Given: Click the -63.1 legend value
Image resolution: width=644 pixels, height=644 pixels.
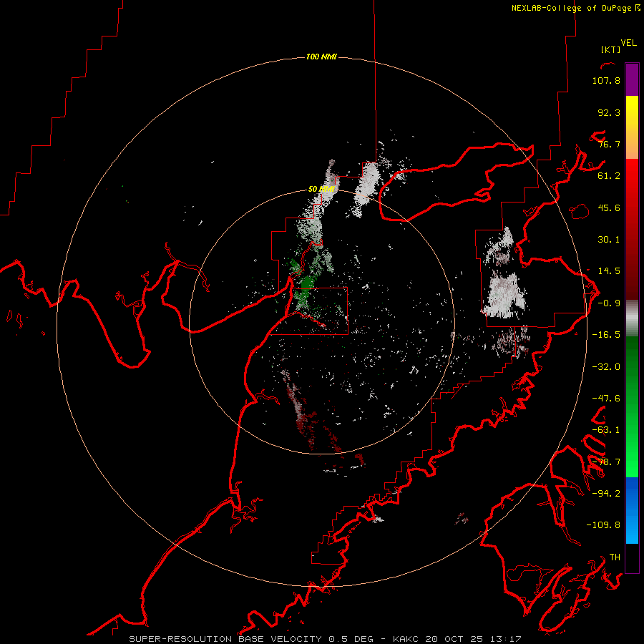Looking at the screenshot, I should (x=606, y=430).
